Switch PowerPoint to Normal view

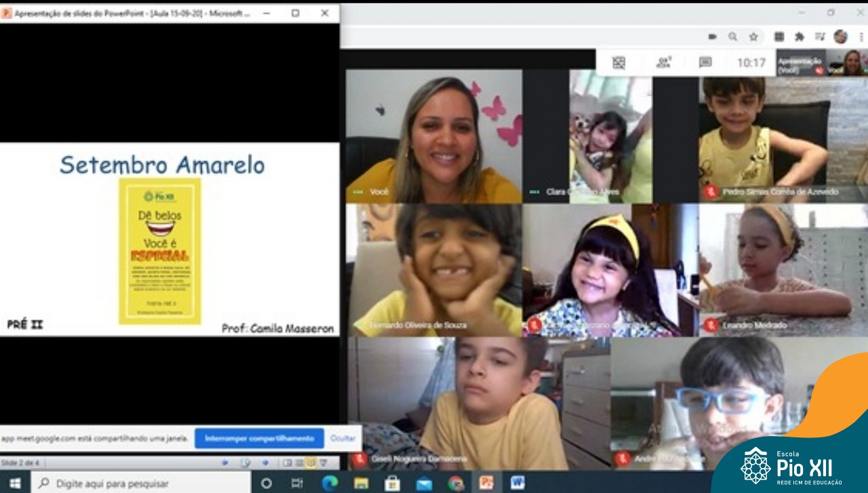[288, 463]
